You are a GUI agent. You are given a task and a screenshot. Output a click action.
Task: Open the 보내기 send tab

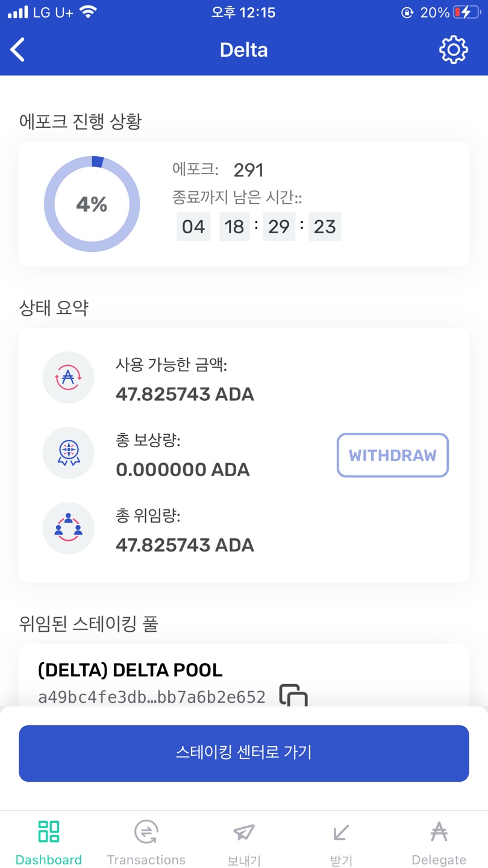coord(244,842)
